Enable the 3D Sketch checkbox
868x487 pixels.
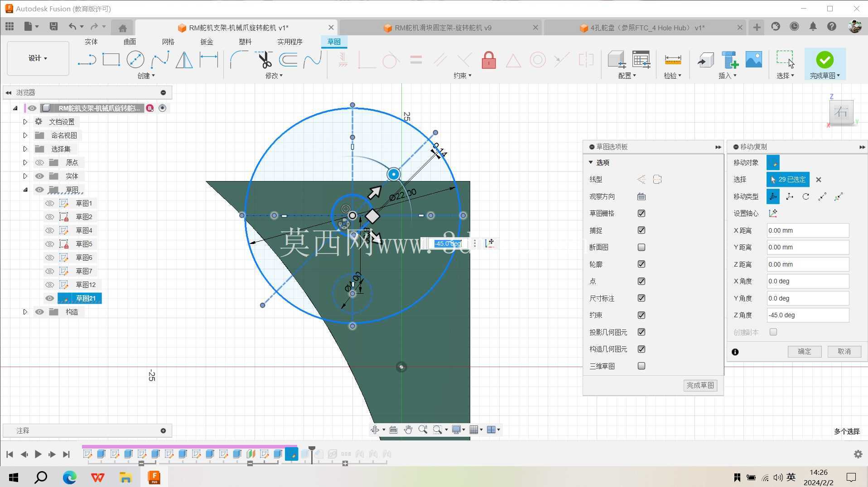[641, 366]
